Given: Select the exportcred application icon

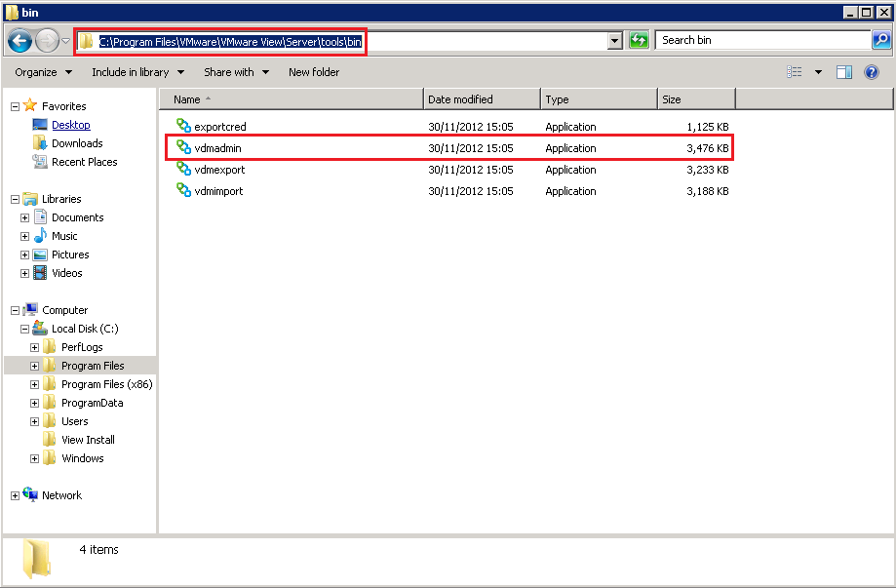Looking at the screenshot, I should (x=183, y=127).
